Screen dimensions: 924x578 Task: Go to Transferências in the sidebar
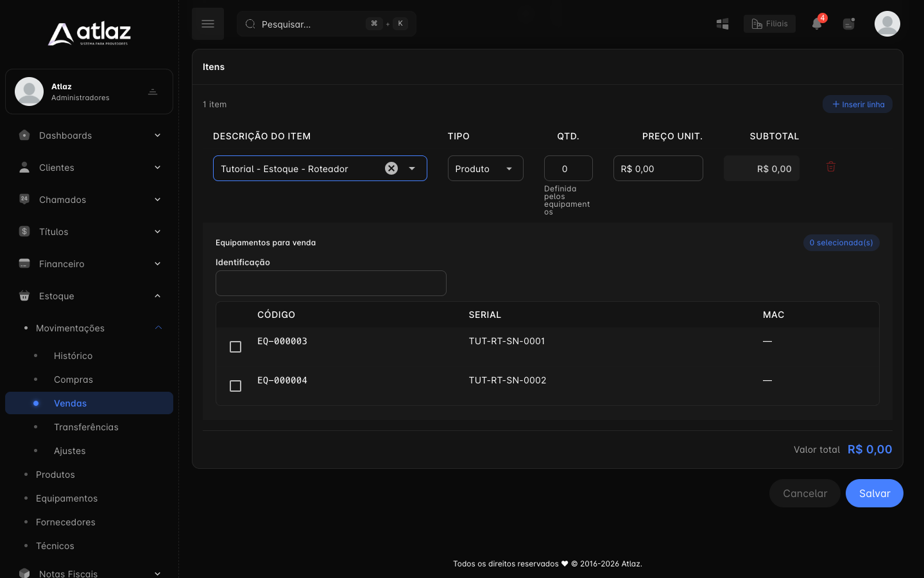pyautogui.click(x=86, y=427)
